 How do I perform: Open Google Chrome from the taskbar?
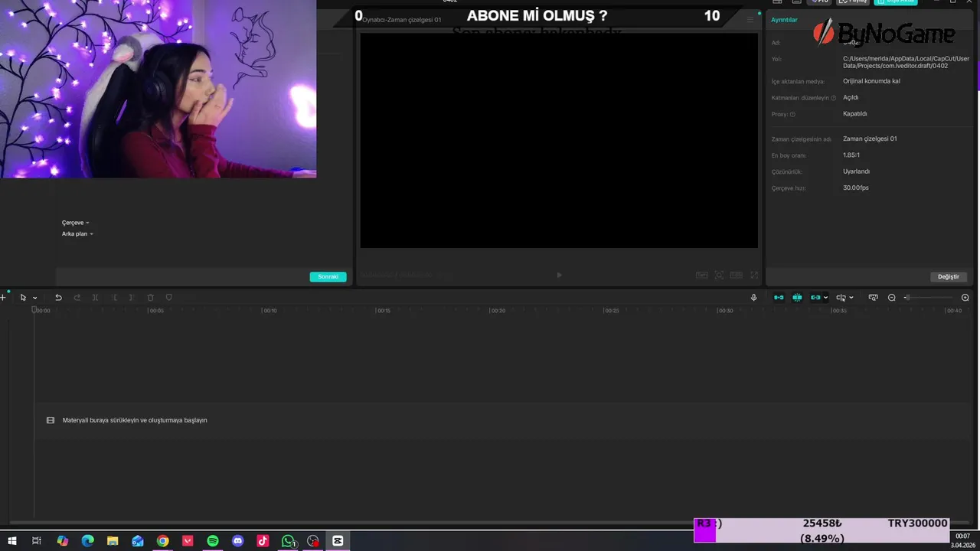[162, 541]
